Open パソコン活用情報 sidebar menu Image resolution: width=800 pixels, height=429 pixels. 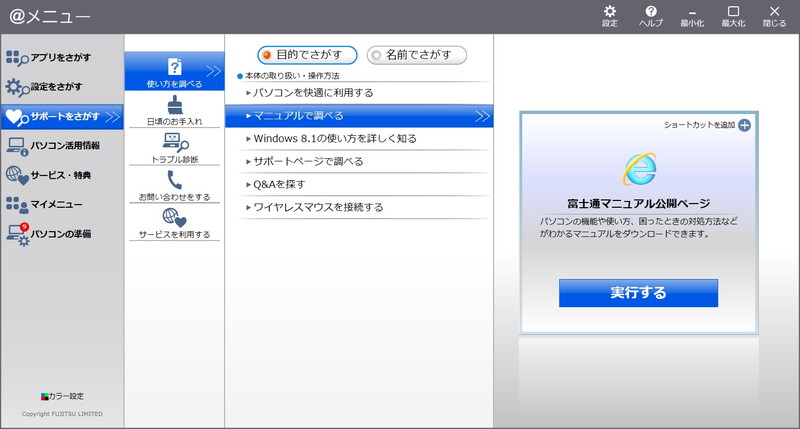62,146
